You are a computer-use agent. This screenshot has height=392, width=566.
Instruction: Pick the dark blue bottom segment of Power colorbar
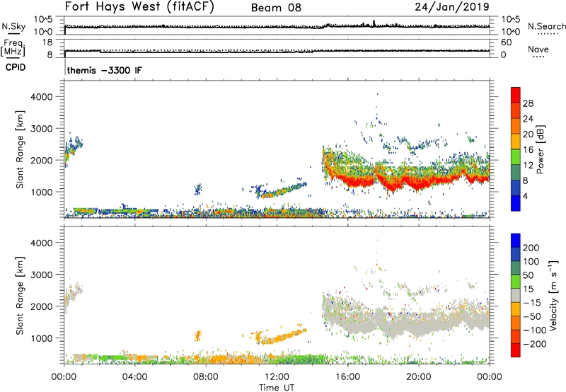(516, 203)
